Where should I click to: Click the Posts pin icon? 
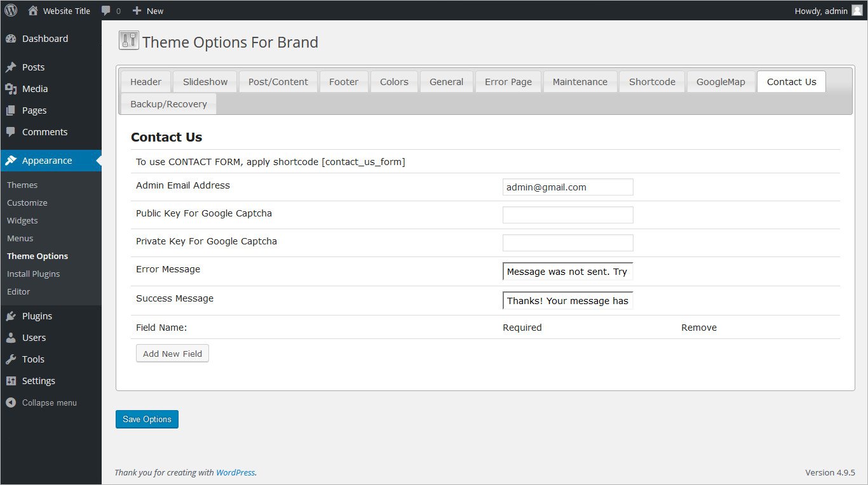pos(11,67)
